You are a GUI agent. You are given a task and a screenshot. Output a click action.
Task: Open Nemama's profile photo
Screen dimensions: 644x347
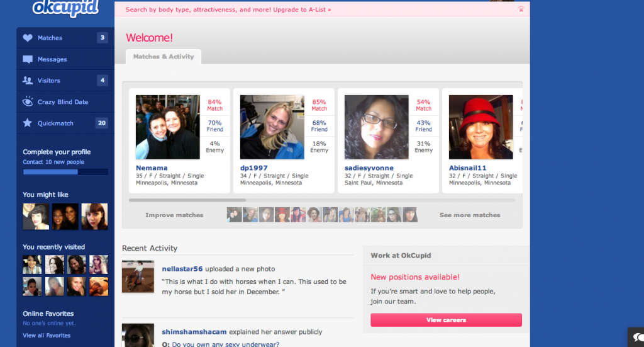tap(167, 127)
